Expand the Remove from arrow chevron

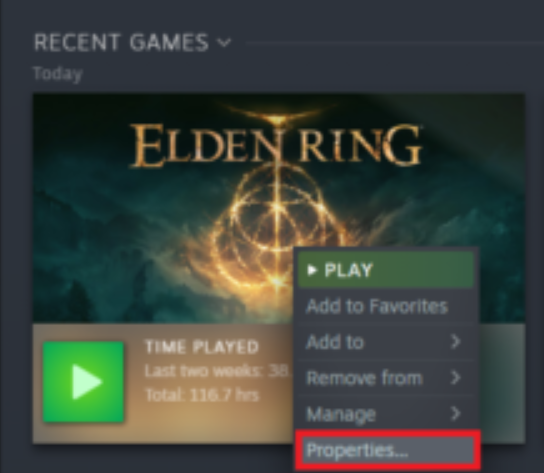(456, 377)
